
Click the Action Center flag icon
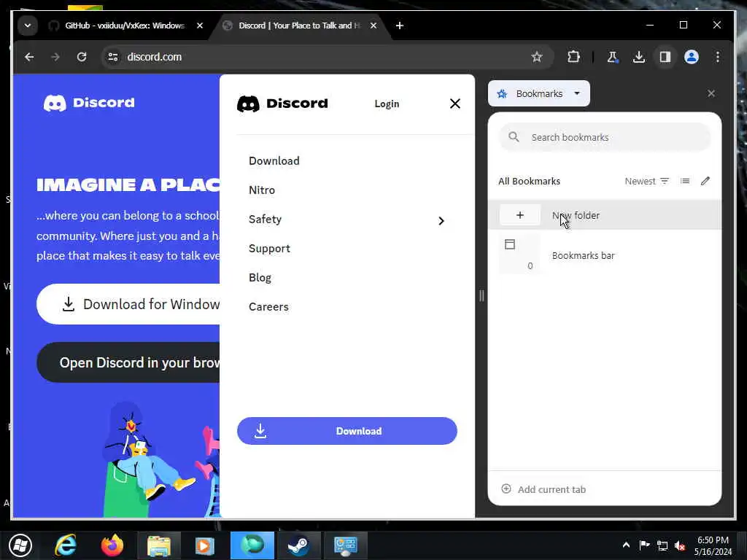645,545
